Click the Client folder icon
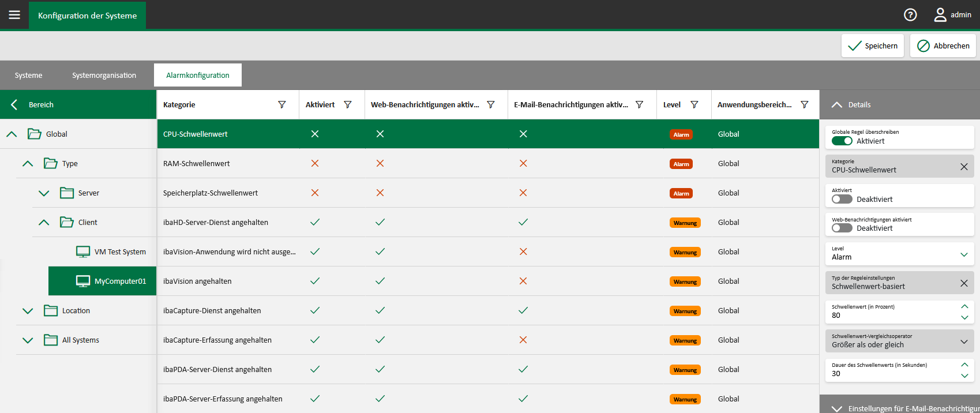 67,222
